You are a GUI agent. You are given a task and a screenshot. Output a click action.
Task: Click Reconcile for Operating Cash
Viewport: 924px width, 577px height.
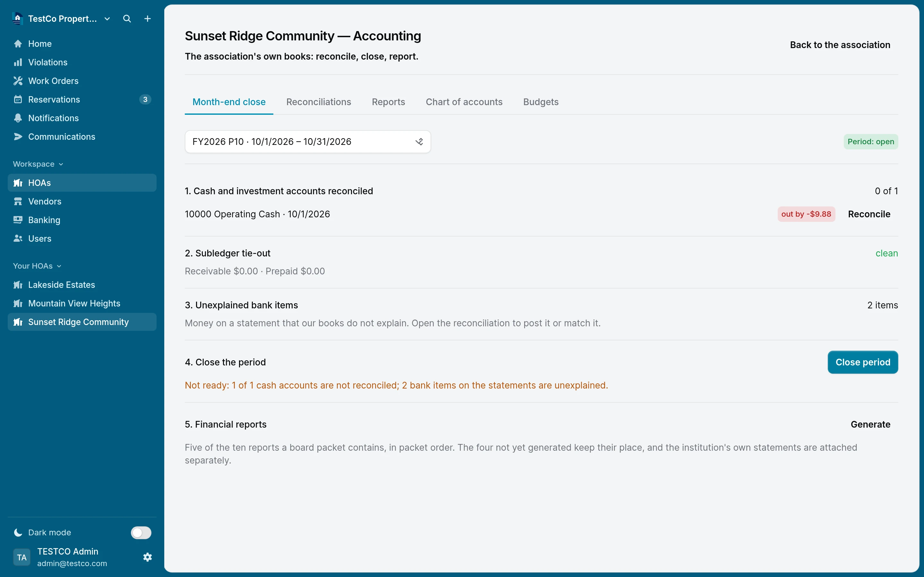[869, 214]
